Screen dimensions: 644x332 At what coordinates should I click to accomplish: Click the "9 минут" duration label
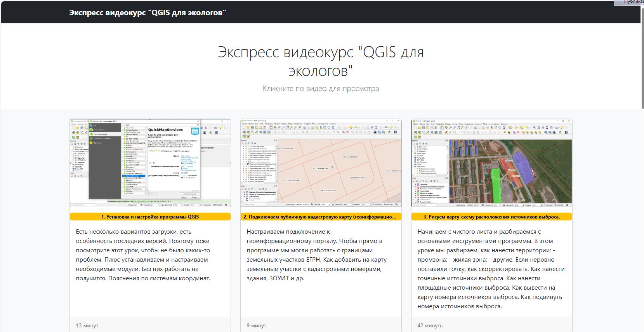256,325
